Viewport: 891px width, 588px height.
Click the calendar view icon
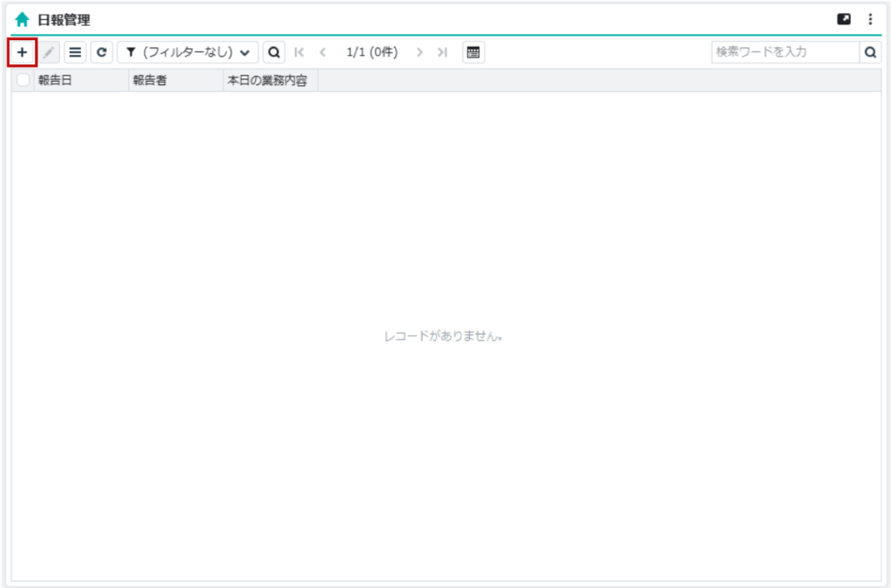click(x=473, y=52)
